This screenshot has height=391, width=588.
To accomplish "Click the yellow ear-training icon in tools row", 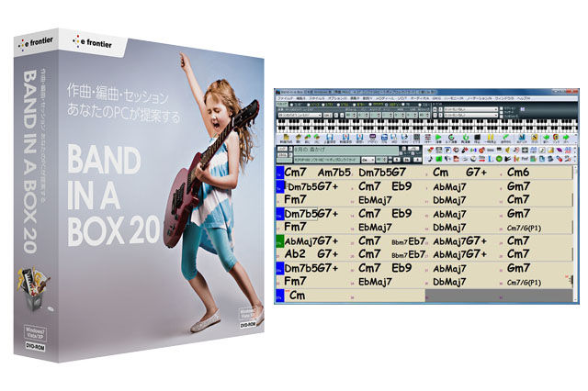I will click(x=507, y=150).
